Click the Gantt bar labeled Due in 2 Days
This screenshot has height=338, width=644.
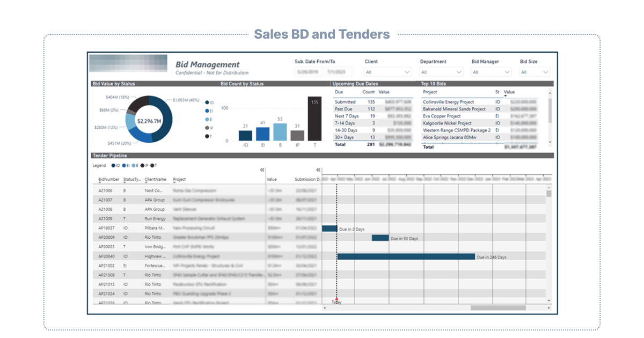pos(330,228)
